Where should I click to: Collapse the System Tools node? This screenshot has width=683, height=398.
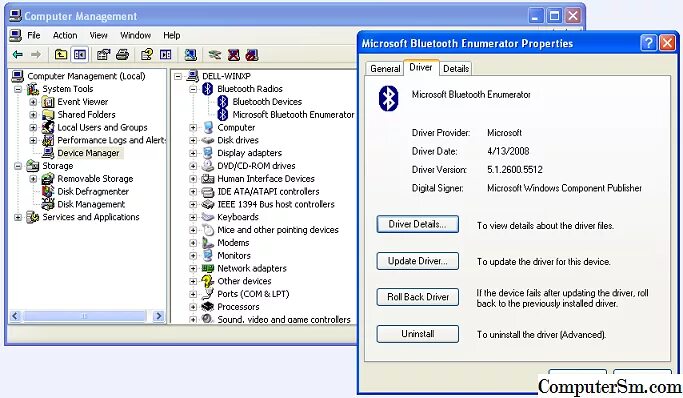pos(18,89)
